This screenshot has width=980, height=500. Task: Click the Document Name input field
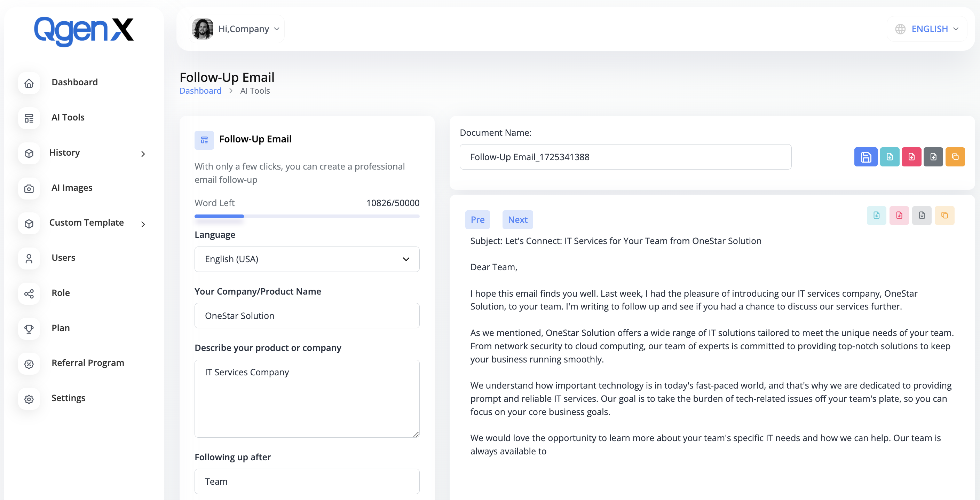[625, 157]
